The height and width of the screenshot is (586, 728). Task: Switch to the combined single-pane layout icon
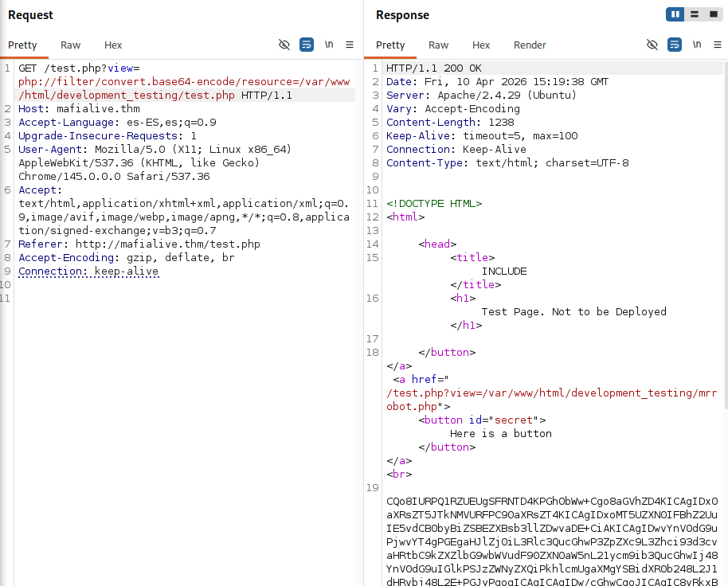tap(714, 14)
